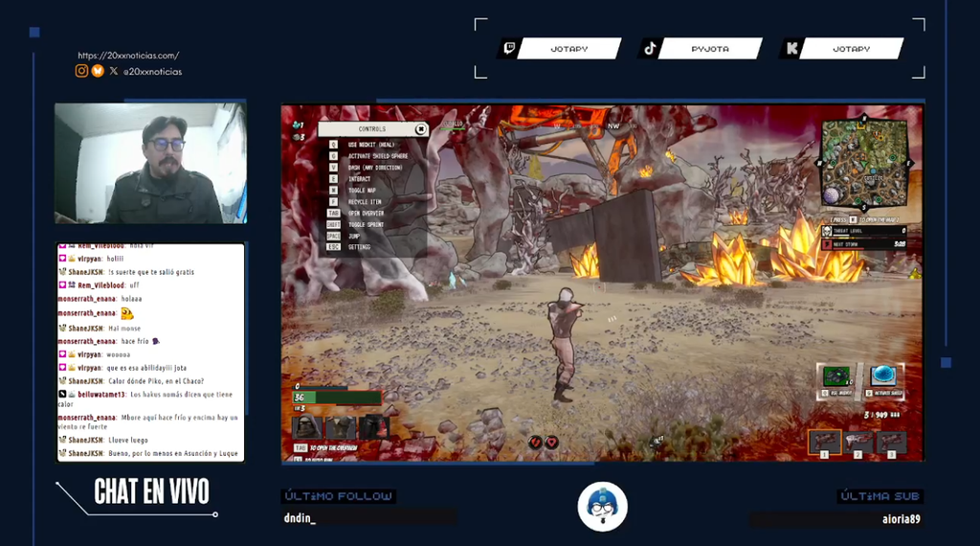The height and width of the screenshot is (546, 980).
Task: Click the Recycle Item label
Action: pos(365,202)
